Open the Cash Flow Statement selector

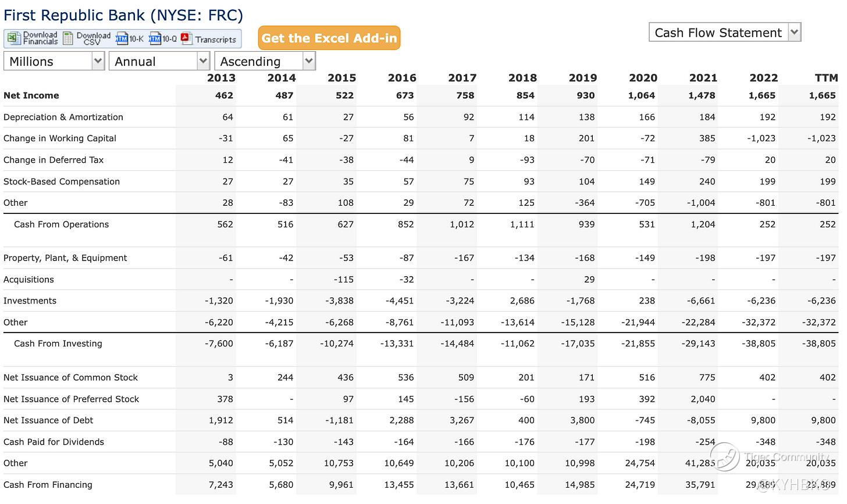pyautogui.click(x=725, y=33)
